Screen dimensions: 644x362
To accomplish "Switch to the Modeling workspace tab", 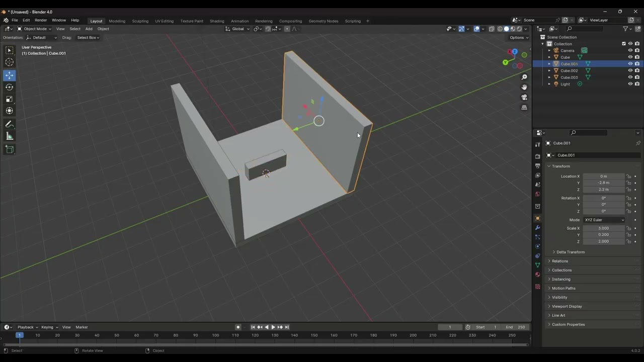I will click(x=117, y=21).
